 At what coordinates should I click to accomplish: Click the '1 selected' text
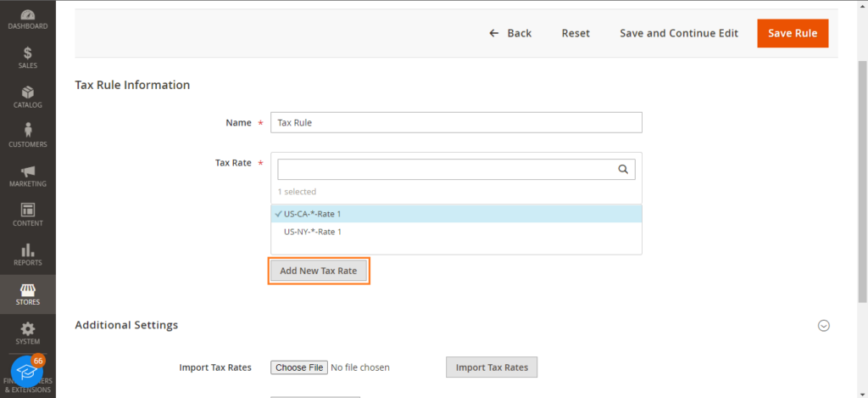point(297,192)
